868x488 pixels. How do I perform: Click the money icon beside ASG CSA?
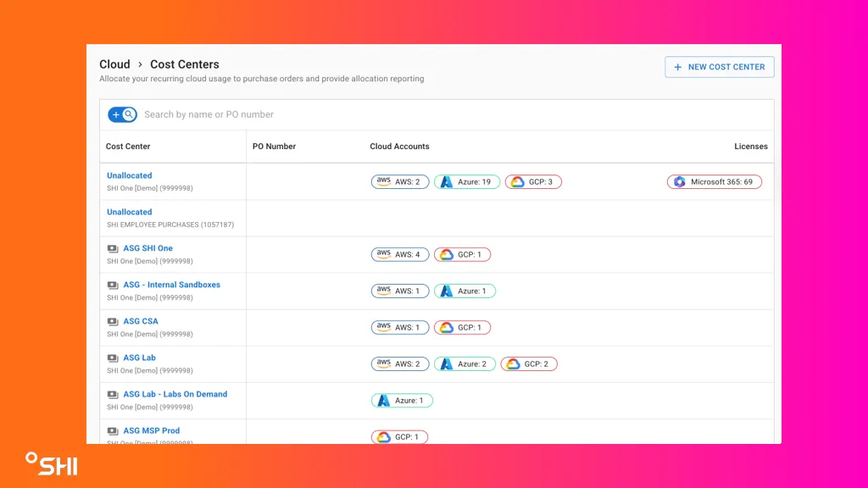(113, 322)
